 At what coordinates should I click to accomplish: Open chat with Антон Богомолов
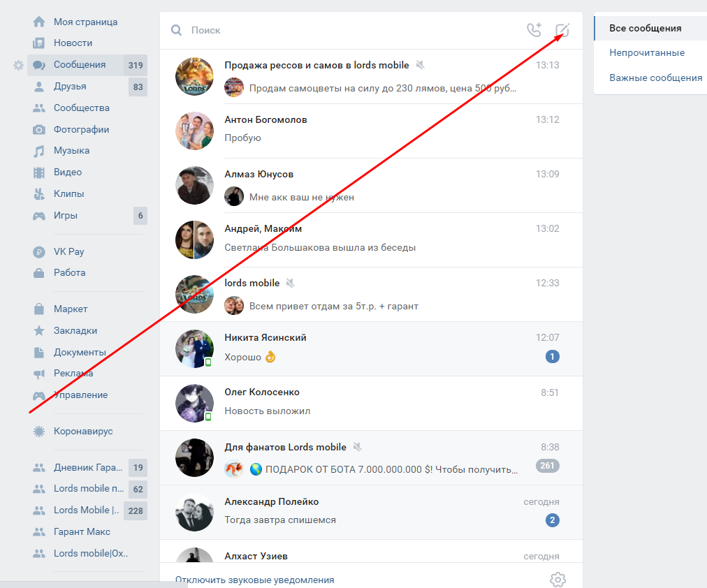(x=371, y=131)
